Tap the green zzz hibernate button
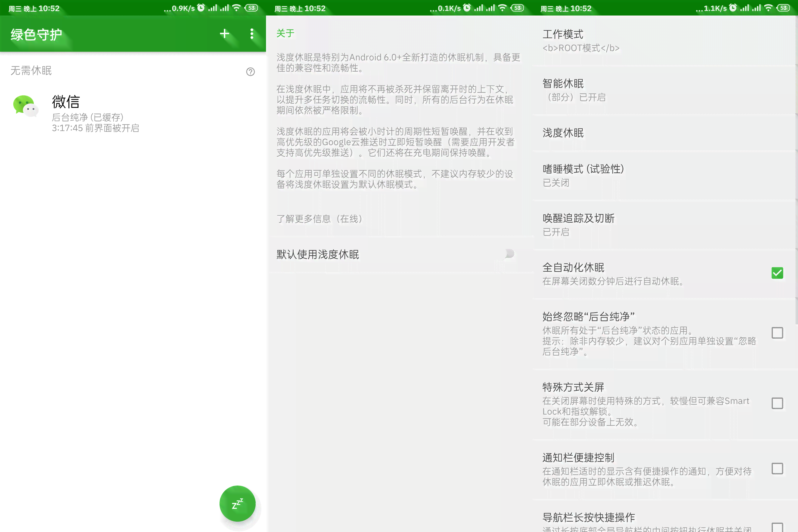 click(x=237, y=503)
